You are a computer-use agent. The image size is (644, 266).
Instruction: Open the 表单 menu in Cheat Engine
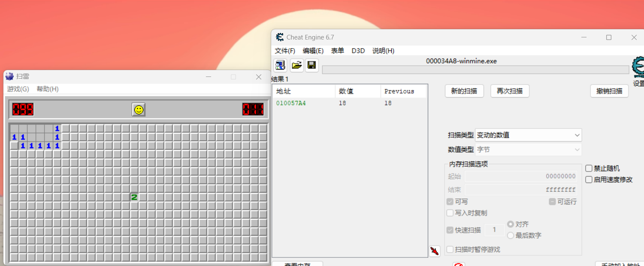tap(338, 51)
